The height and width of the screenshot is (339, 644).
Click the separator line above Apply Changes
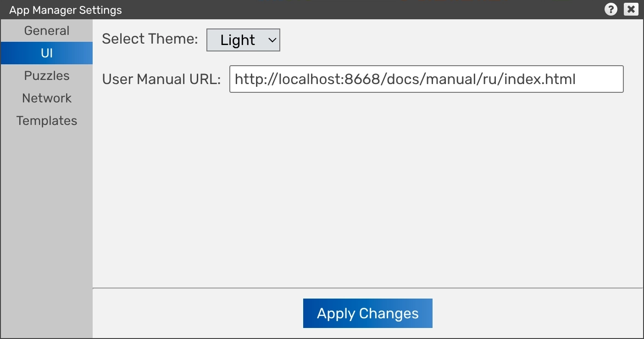(x=367, y=288)
